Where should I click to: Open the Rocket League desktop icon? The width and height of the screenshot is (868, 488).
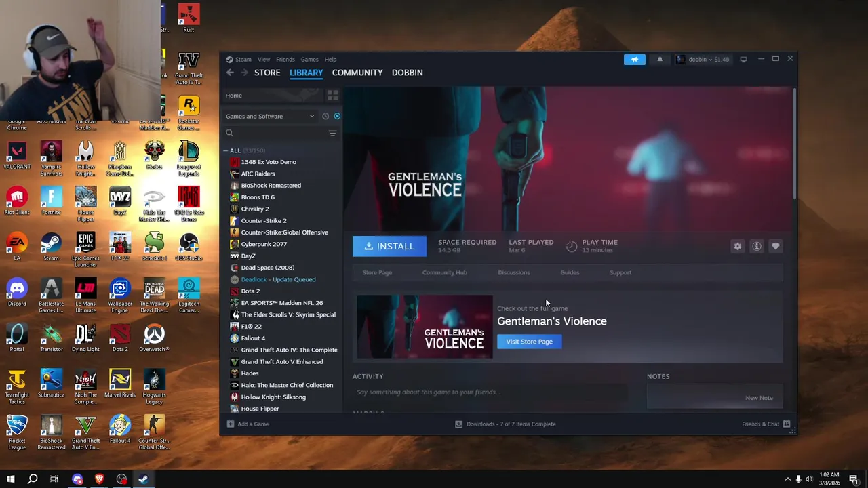(17, 433)
